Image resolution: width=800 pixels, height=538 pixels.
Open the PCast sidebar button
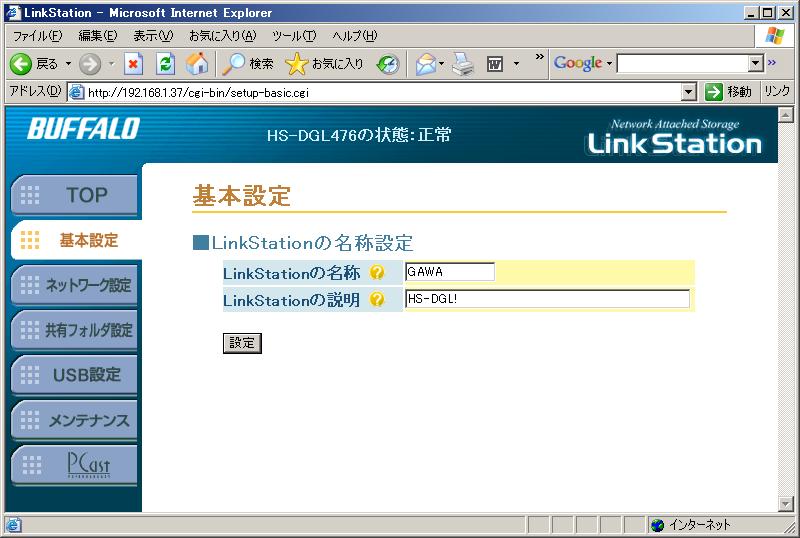tap(74, 465)
